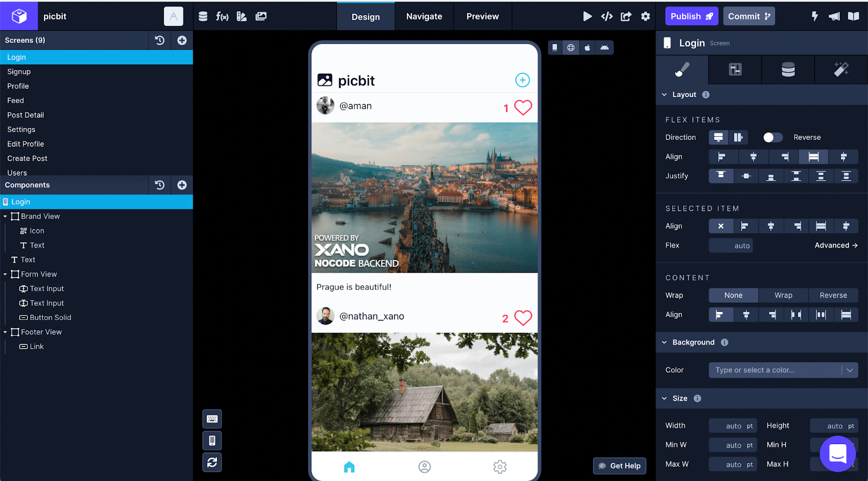Switch to the Preview tab
The image size is (868, 481).
point(482,16)
